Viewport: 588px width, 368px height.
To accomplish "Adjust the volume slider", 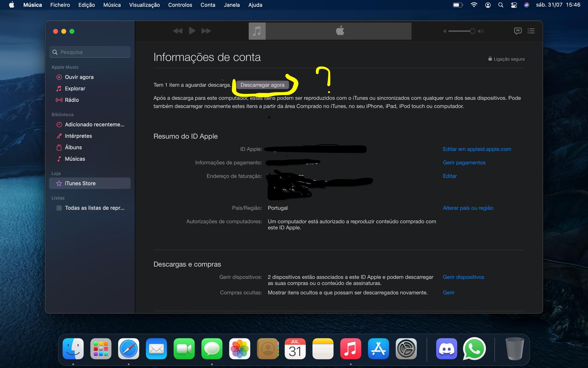I will 472,31.
